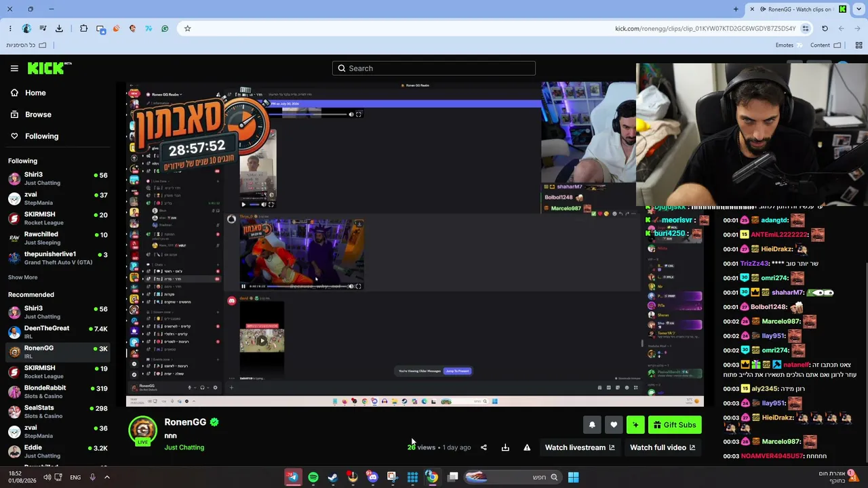The height and width of the screenshot is (488, 868).
Task: Toggle the Kick sidebar hamburger menu
Action: tap(14, 68)
